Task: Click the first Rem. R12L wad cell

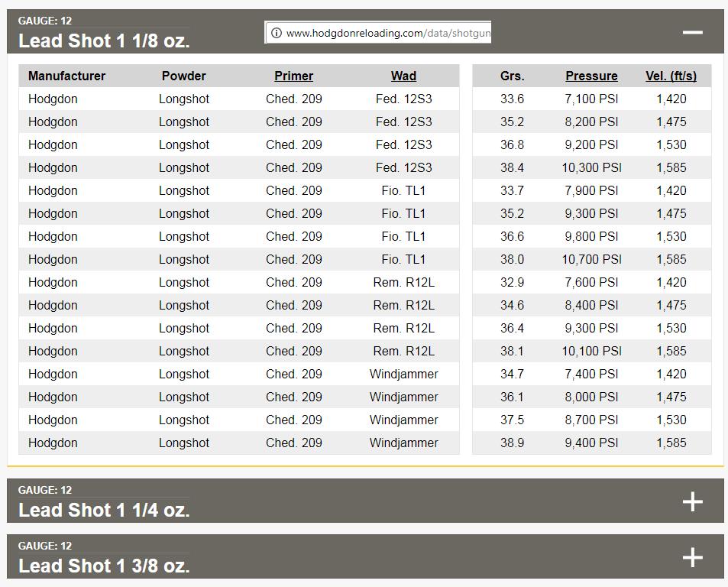Action: 403,282
